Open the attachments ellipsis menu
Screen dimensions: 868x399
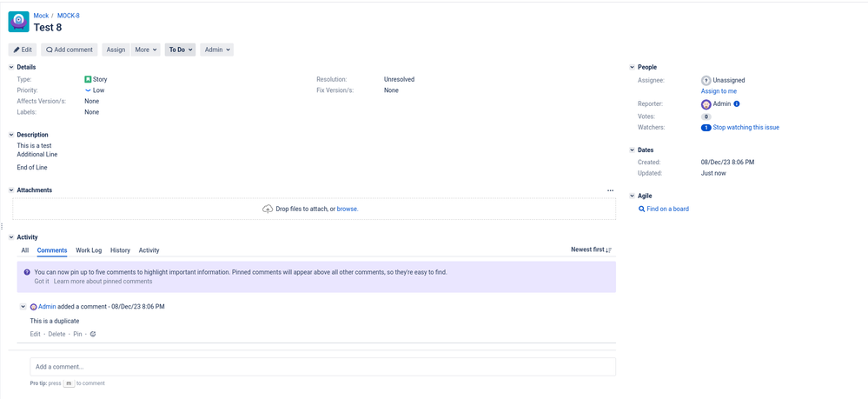[x=610, y=190]
